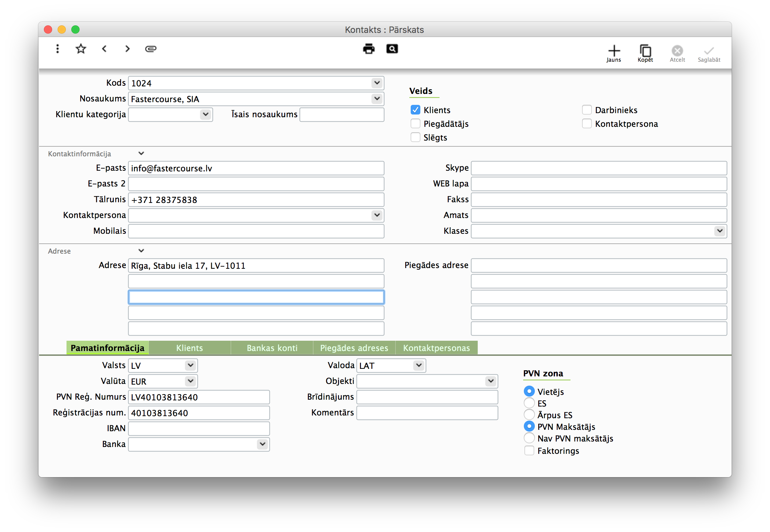Click the IBAN input field
Viewport: 770px width, 532px height.
pyautogui.click(x=199, y=428)
